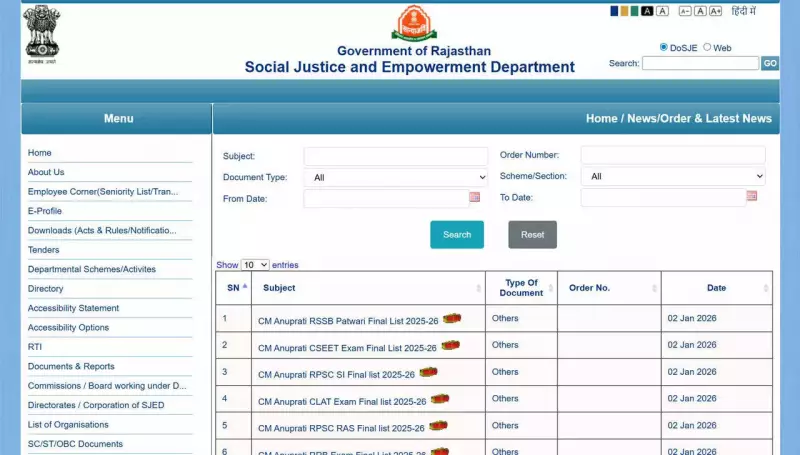Select the orange color theme swatch
The width and height of the screenshot is (800, 455).
[624, 11]
